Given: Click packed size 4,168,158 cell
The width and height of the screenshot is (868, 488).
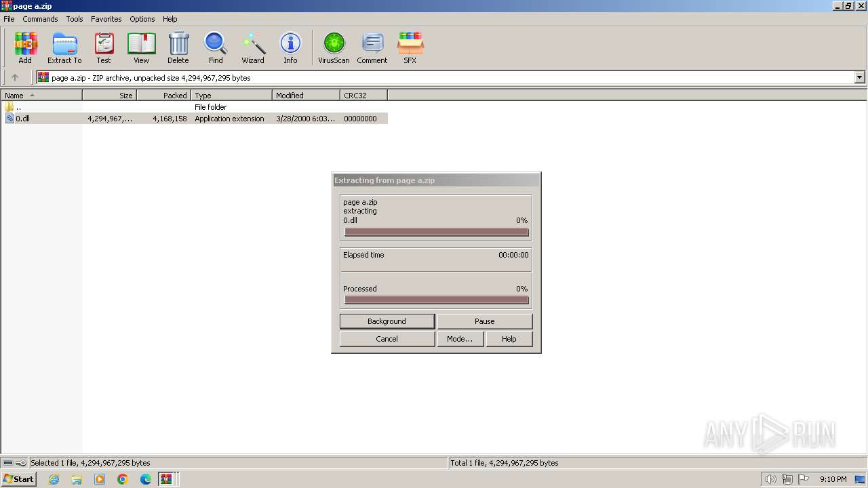Looking at the screenshot, I should 170,119.
